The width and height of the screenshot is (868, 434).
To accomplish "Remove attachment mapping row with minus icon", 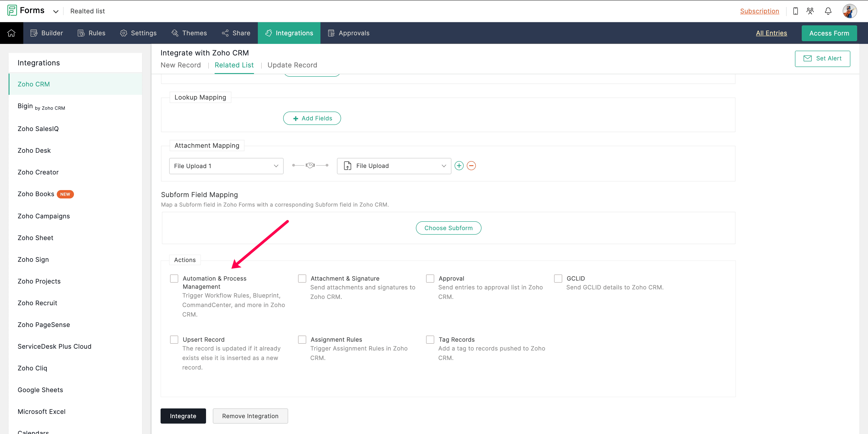I will click(x=471, y=166).
